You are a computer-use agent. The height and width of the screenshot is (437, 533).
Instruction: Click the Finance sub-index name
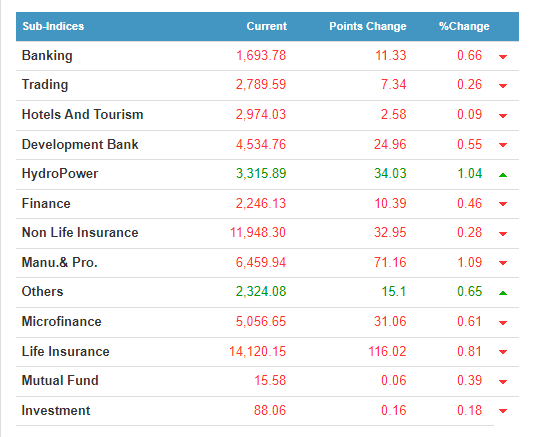click(46, 204)
